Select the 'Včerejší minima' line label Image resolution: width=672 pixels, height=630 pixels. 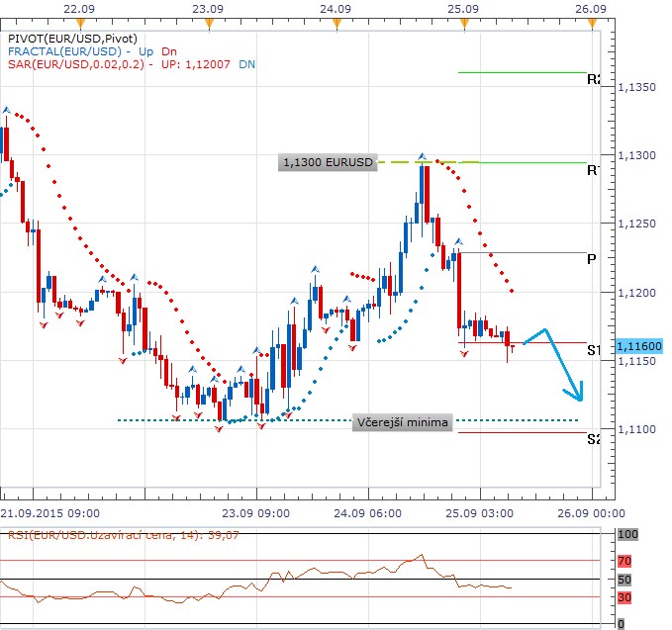(404, 422)
